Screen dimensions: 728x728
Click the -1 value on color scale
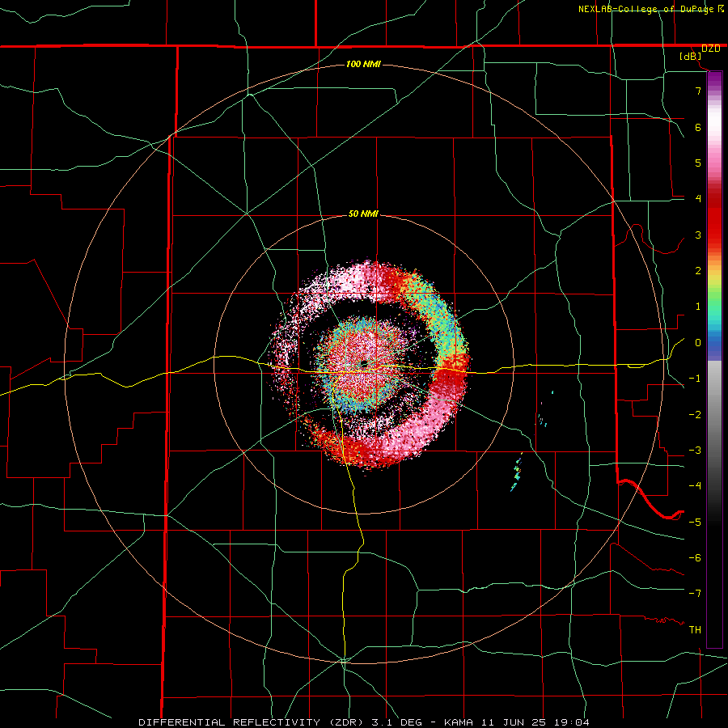pyautogui.click(x=695, y=379)
